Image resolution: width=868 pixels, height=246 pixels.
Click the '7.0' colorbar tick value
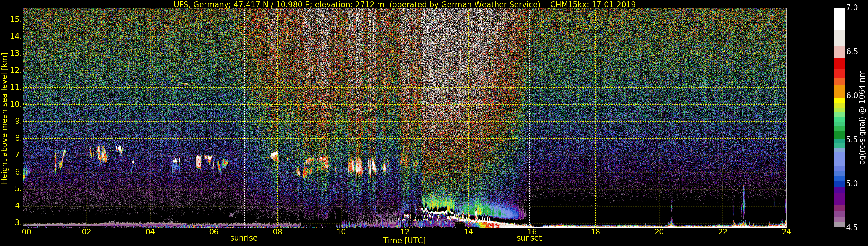[x=852, y=8]
